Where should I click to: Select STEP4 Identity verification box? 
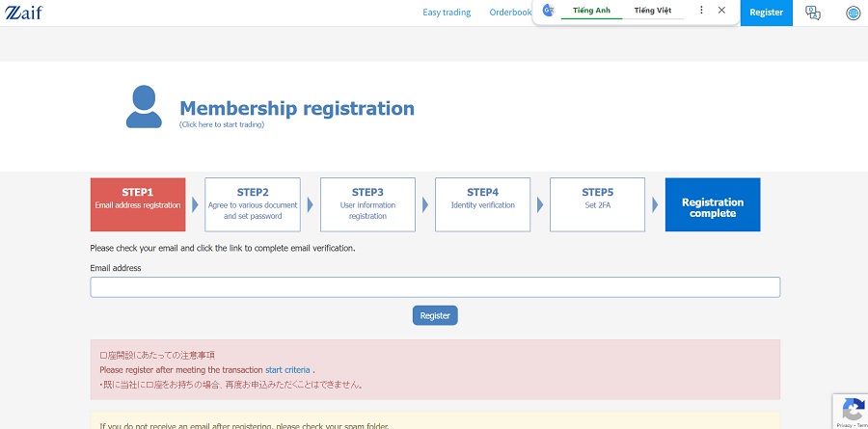483,204
